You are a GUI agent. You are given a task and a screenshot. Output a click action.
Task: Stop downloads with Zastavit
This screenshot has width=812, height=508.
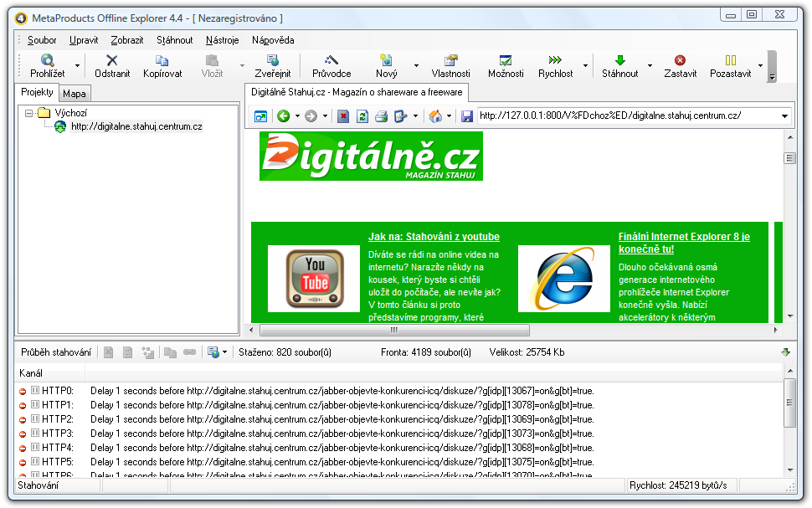tap(680, 66)
